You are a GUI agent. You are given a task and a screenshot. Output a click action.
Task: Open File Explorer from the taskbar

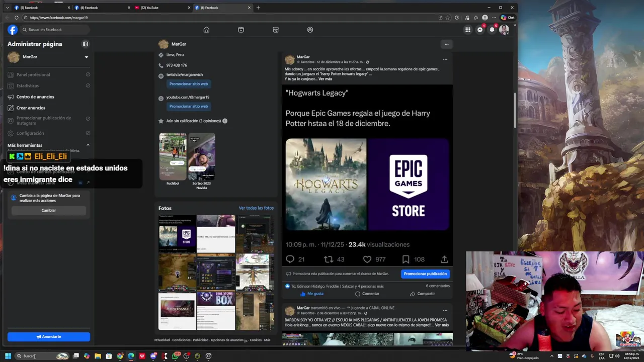pyautogui.click(x=98, y=356)
